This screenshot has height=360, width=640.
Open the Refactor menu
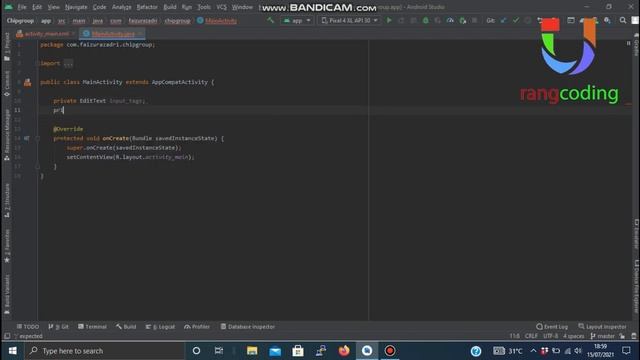pos(147,7)
